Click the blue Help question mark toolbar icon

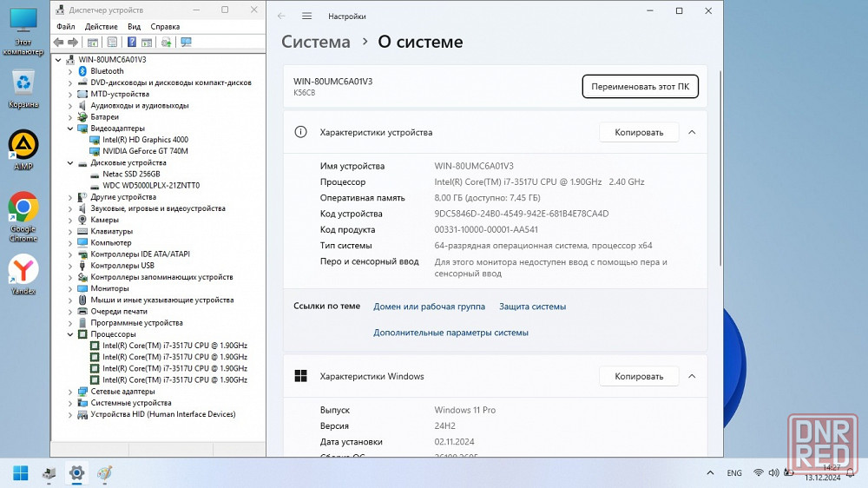point(132,42)
